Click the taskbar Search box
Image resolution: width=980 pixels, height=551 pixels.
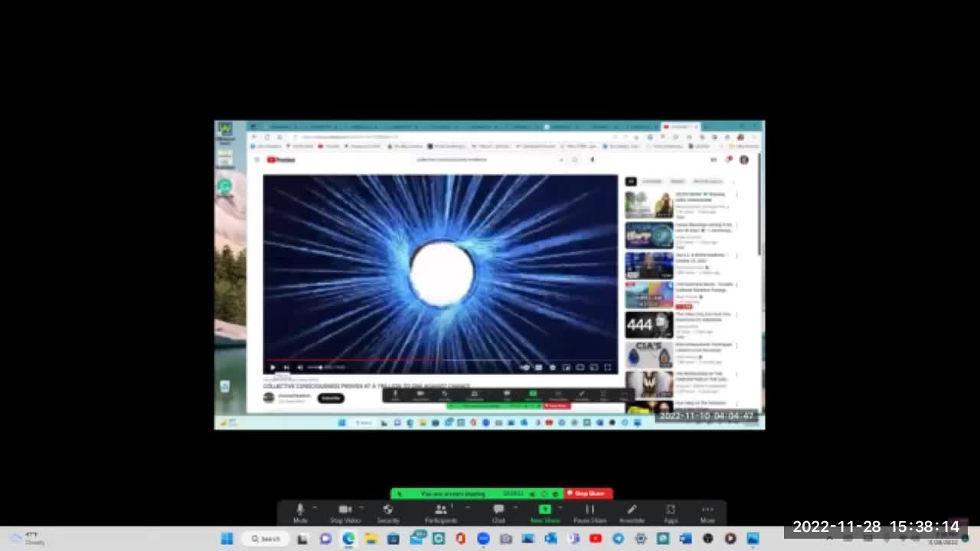[266, 539]
